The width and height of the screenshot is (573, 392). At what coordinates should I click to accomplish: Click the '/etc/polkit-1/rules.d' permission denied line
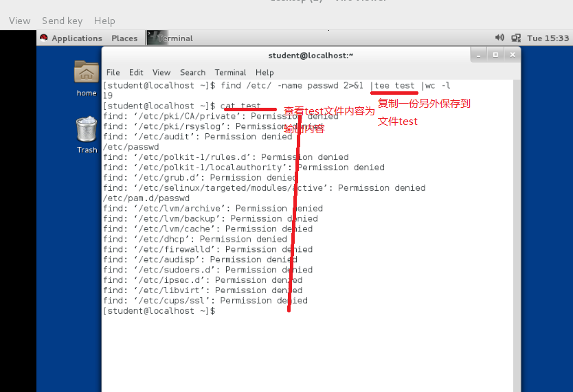(x=226, y=157)
